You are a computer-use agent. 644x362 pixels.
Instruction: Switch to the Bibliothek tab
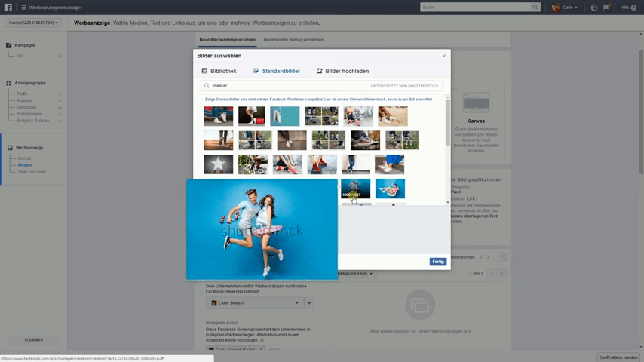(219, 71)
